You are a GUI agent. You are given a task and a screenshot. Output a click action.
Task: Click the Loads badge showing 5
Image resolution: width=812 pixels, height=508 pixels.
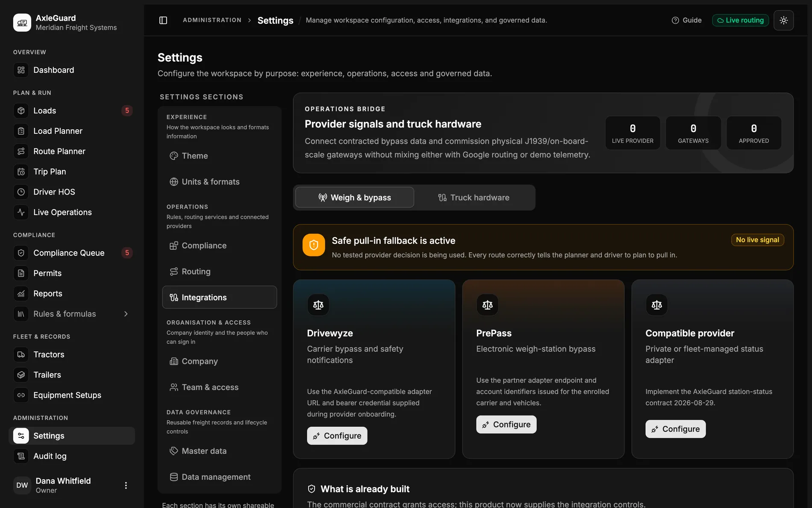coord(127,111)
